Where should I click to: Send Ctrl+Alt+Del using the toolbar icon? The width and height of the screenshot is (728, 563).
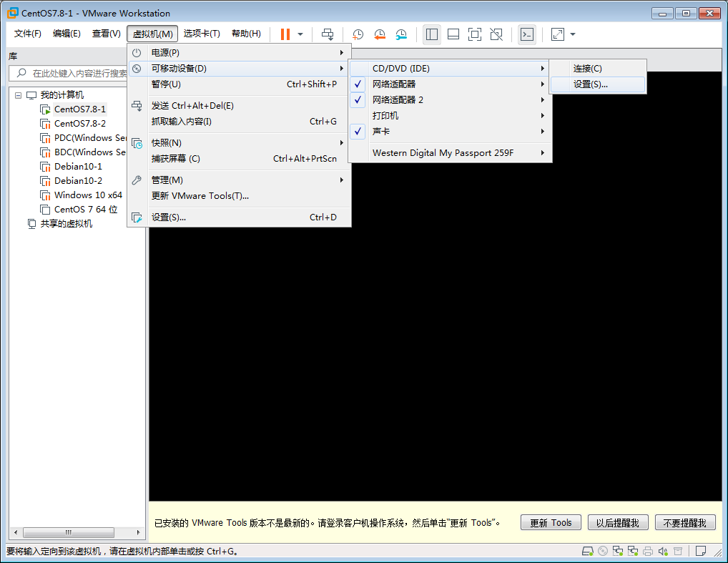click(x=328, y=34)
